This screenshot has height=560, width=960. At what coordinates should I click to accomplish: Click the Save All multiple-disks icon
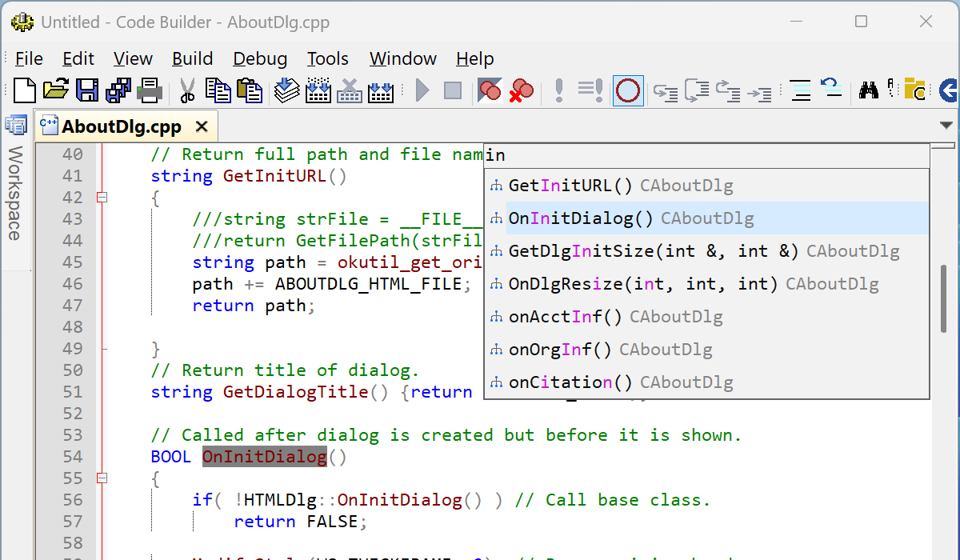coord(119,90)
